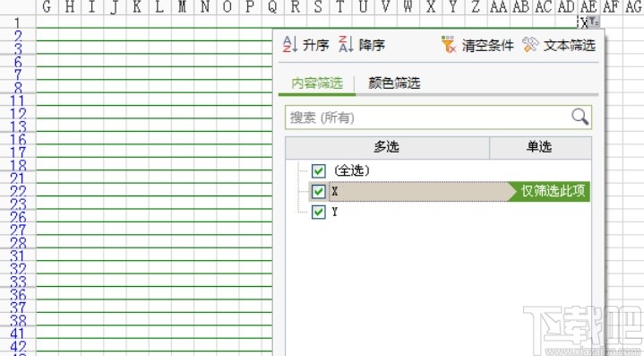Select column M header
Screen dimensions: 644x356
tap(183, 6)
